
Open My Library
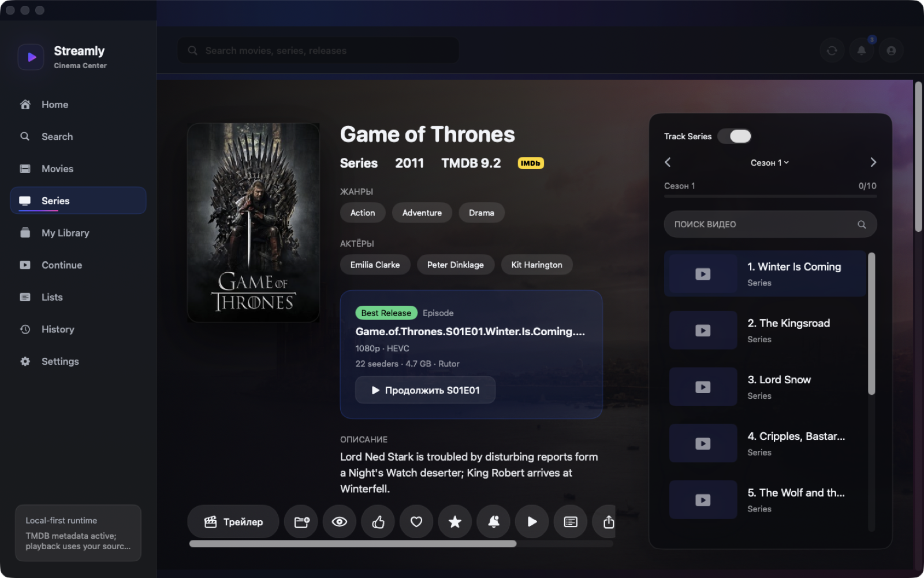[x=78, y=233]
